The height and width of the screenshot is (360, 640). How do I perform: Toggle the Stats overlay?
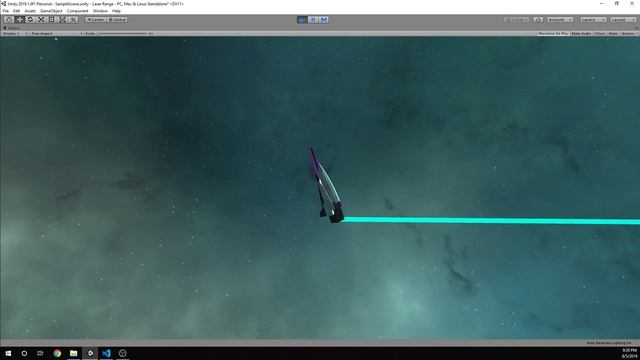click(613, 33)
